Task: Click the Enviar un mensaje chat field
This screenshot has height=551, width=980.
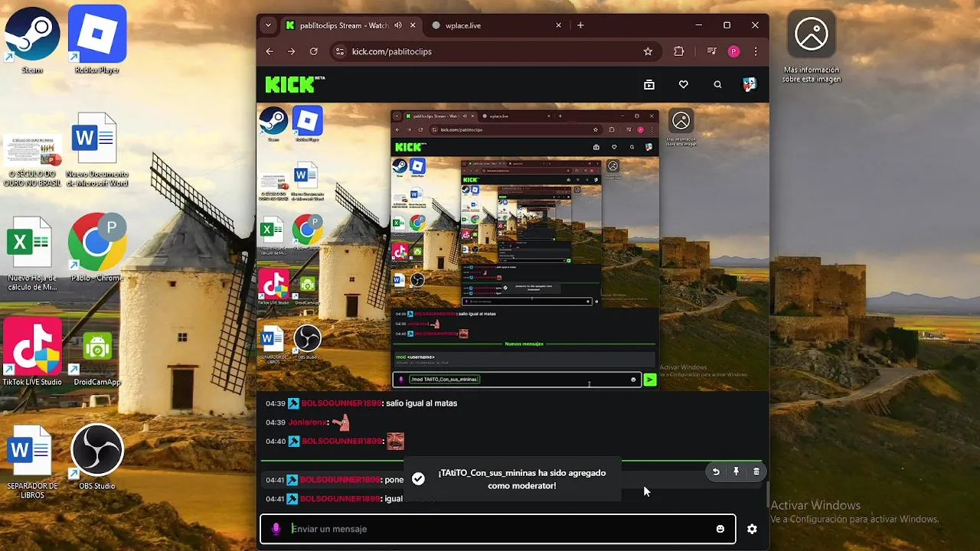Action: click(498, 529)
